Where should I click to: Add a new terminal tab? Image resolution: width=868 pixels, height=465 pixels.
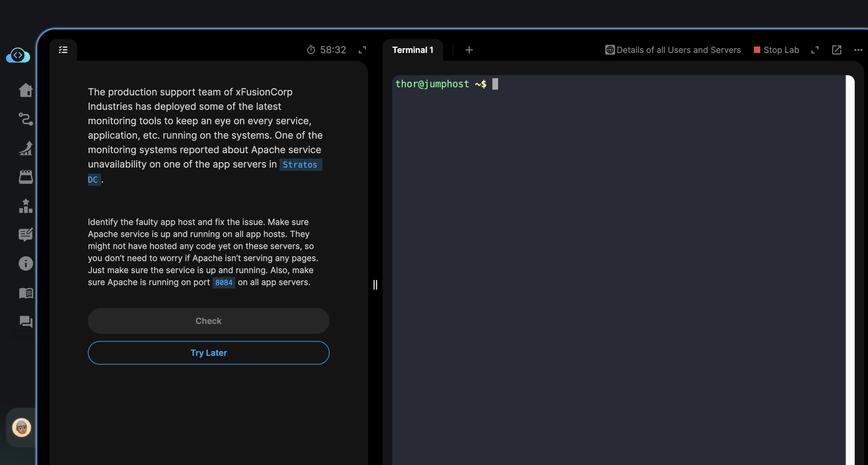tap(469, 50)
